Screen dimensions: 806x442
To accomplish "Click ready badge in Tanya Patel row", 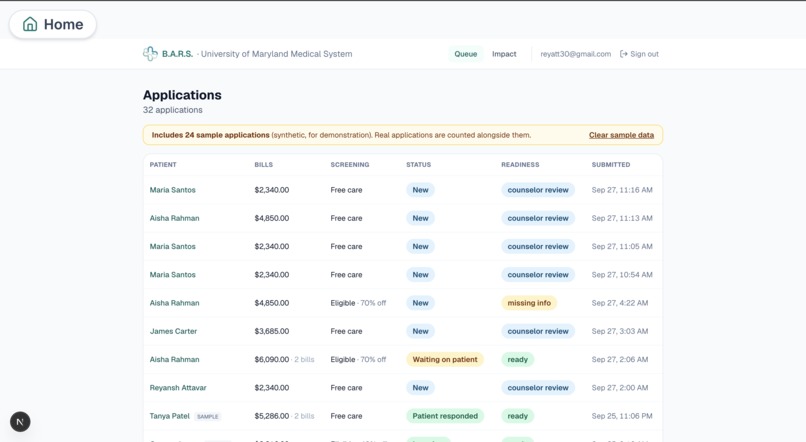I will [x=518, y=416].
